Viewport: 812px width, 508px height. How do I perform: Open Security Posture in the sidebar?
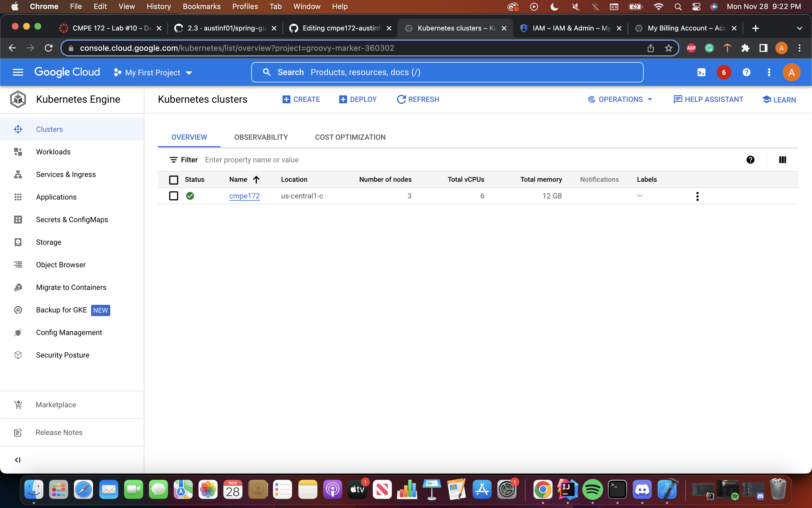72,355
